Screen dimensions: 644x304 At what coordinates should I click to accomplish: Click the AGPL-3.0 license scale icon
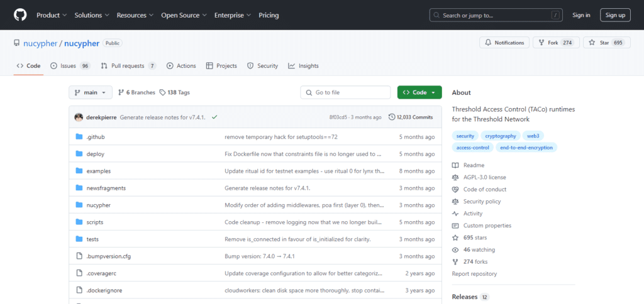(x=455, y=177)
